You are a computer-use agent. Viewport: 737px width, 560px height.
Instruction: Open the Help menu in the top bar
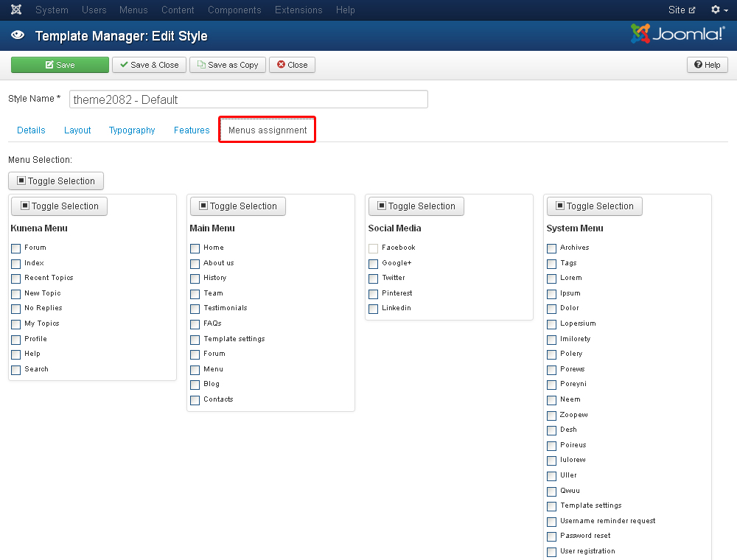346,10
